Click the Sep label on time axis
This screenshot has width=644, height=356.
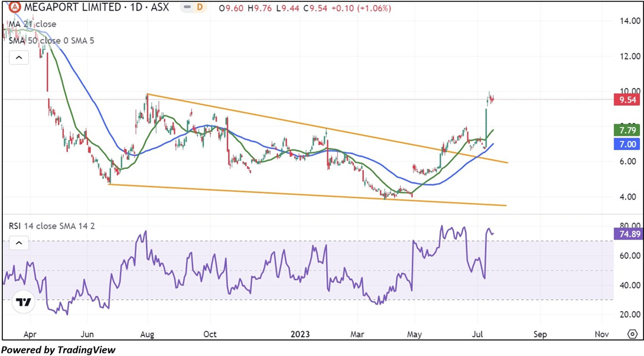[x=540, y=335]
